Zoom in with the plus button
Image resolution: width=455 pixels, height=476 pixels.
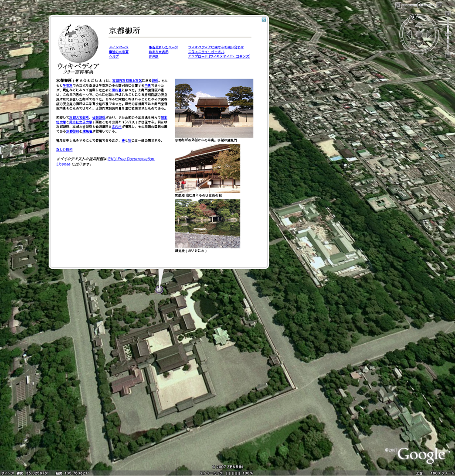coord(448,14)
